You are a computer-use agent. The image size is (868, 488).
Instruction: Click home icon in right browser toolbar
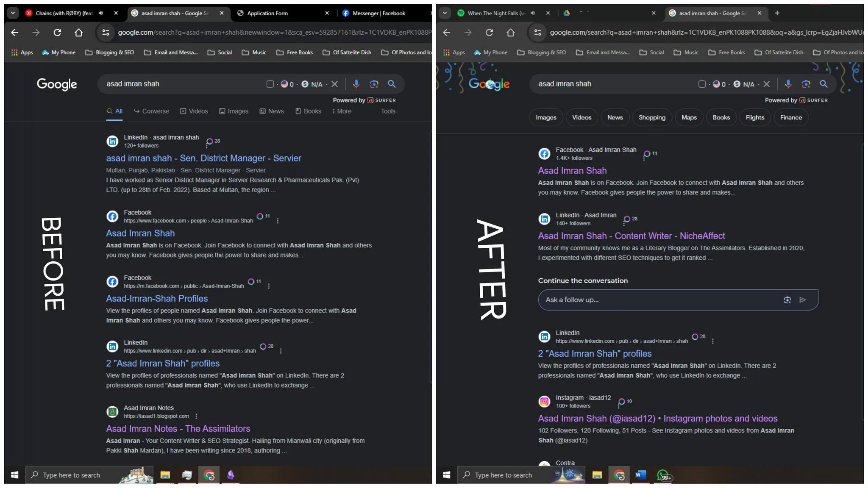coord(510,33)
